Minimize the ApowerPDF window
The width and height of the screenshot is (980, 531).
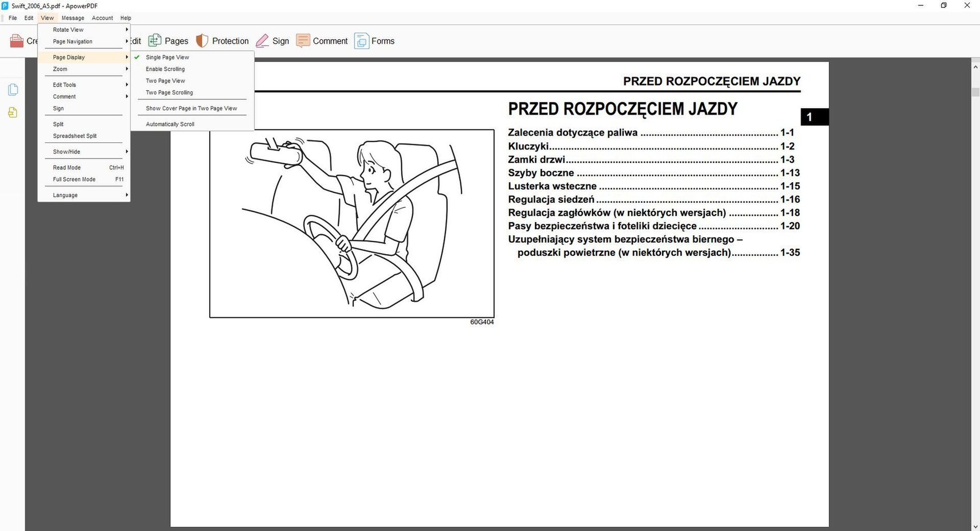point(921,6)
